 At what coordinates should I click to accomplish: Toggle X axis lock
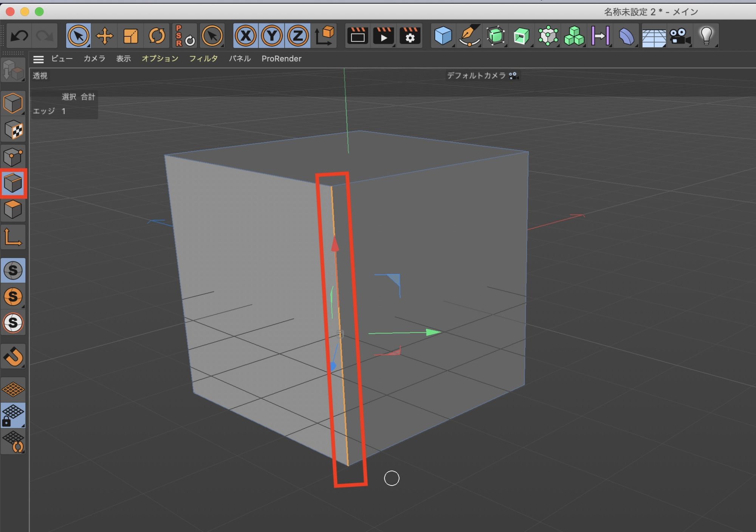coord(246,36)
